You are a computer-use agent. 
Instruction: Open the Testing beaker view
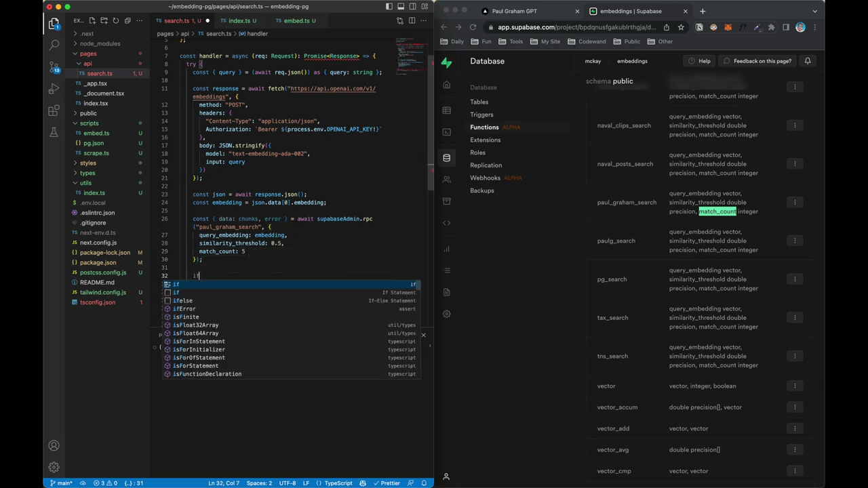coord(54,132)
